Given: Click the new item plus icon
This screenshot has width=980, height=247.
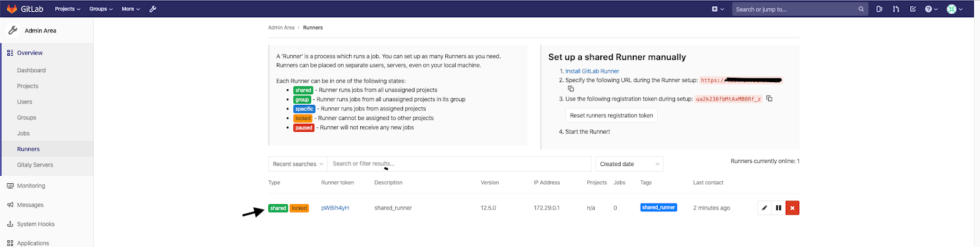Looking at the screenshot, I should (x=718, y=9).
